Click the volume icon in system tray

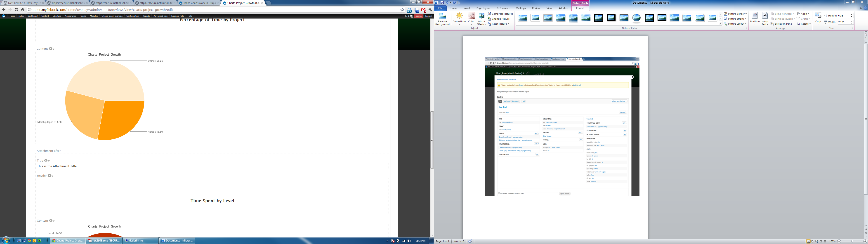pyautogui.click(x=409, y=241)
